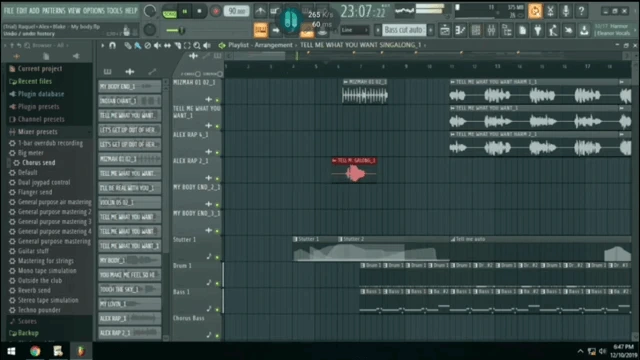
Task: Select the Mute tool in the playlist toolbar
Action: (158, 45)
